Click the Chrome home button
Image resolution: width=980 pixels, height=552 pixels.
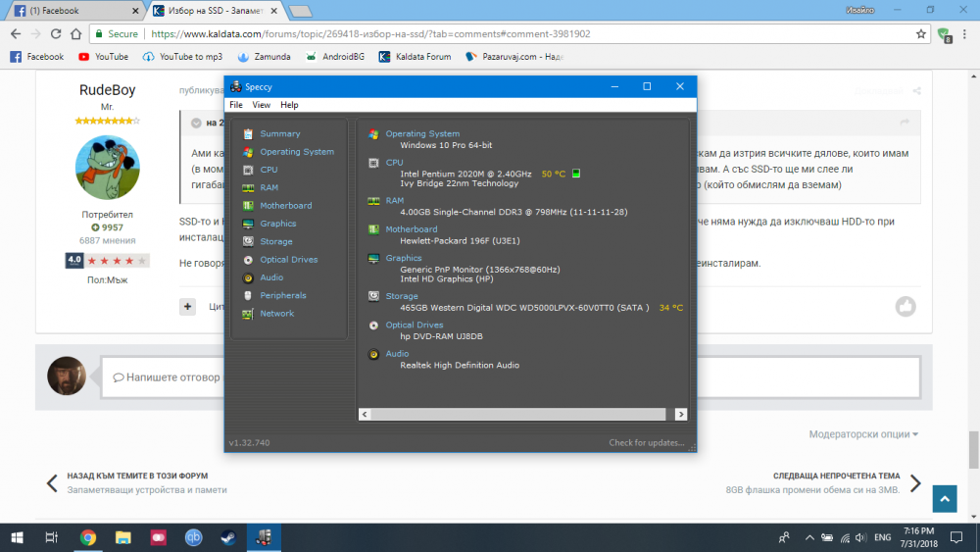75,33
